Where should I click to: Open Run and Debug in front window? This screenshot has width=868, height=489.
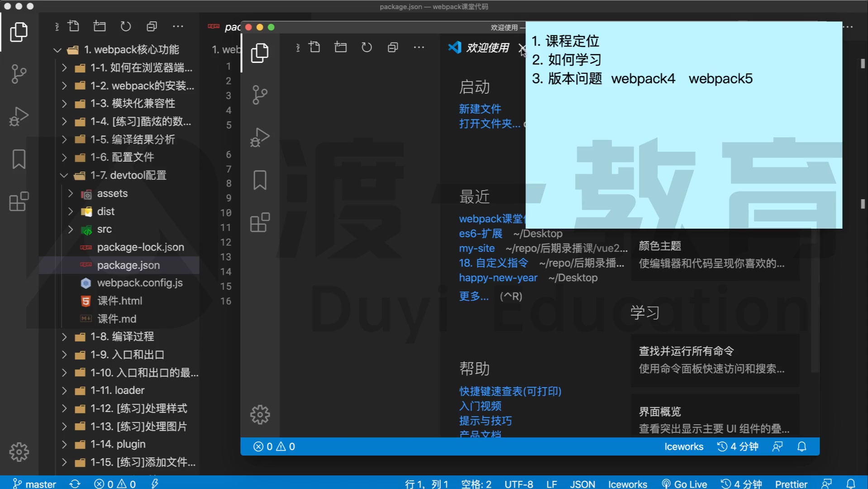pyautogui.click(x=260, y=137)
